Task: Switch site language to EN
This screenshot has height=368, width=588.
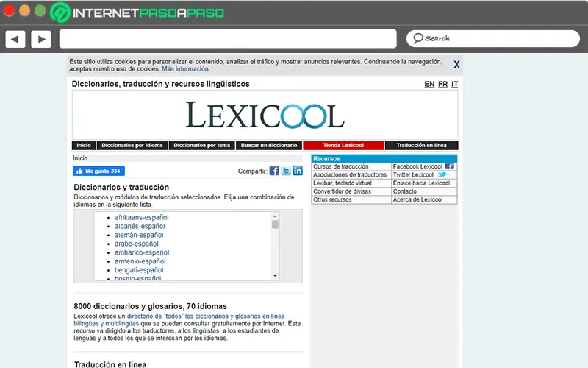Action: click(429, 84)
